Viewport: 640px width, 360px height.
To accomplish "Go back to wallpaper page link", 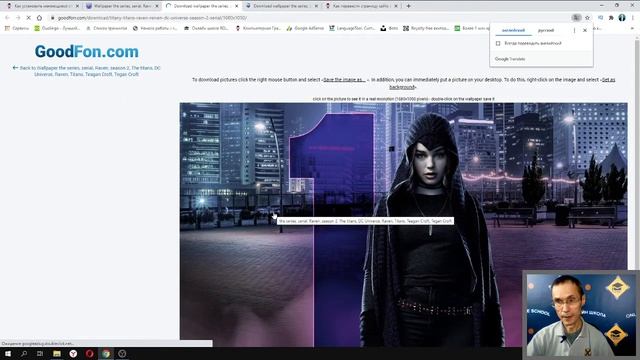I will coord(87,71).
